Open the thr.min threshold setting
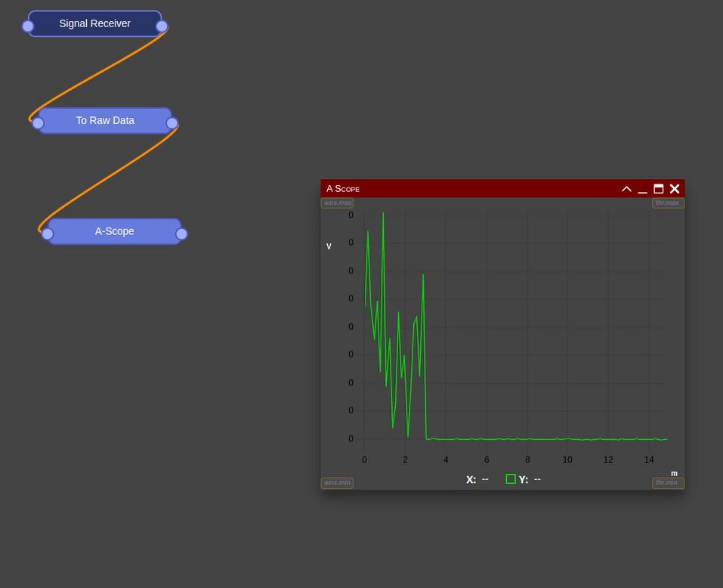The height and width of the screenshot is (588, 723). tap(667, 482)
